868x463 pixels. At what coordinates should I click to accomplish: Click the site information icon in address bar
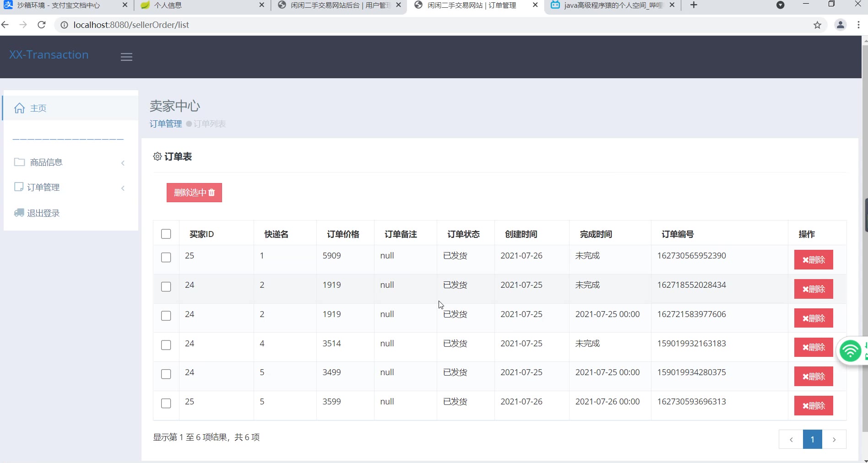tap(65, 25)
